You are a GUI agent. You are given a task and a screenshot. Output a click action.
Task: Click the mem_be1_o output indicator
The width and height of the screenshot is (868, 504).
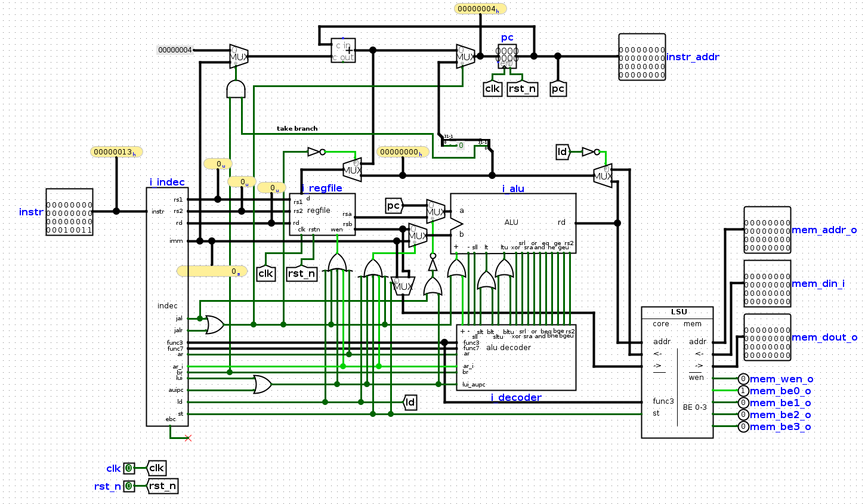click(x=743, y=403)
